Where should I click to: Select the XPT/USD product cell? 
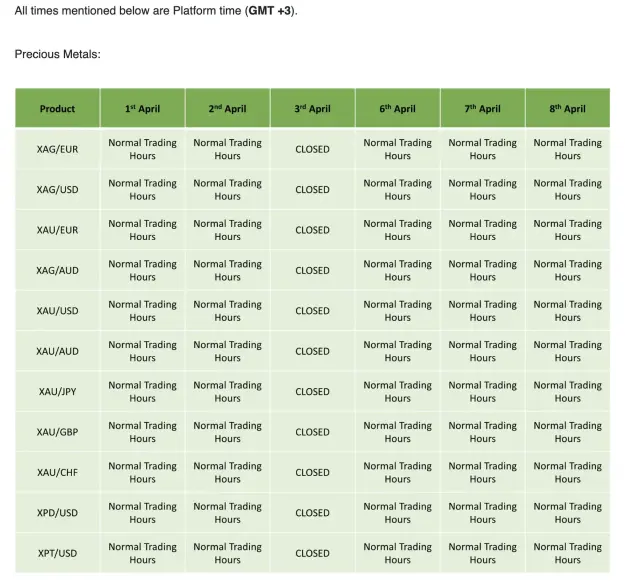(57, 553)
